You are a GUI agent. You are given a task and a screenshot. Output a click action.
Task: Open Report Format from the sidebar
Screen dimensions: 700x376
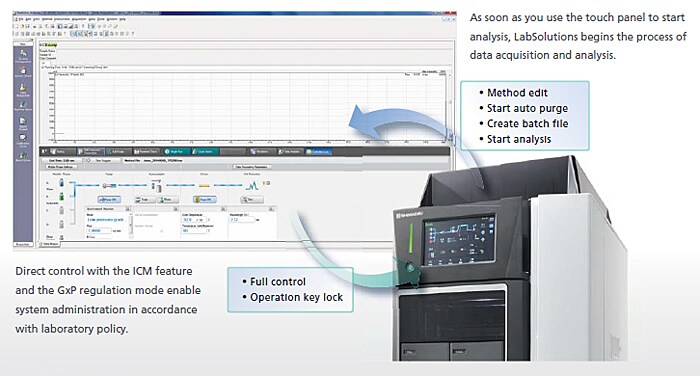click(23, 123)
